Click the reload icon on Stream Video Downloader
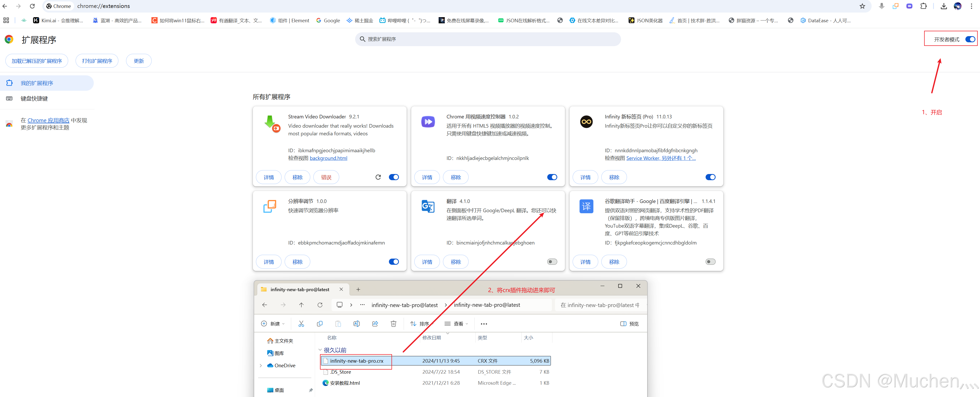This screenshot has height=397, width=980. coord(378,177)
